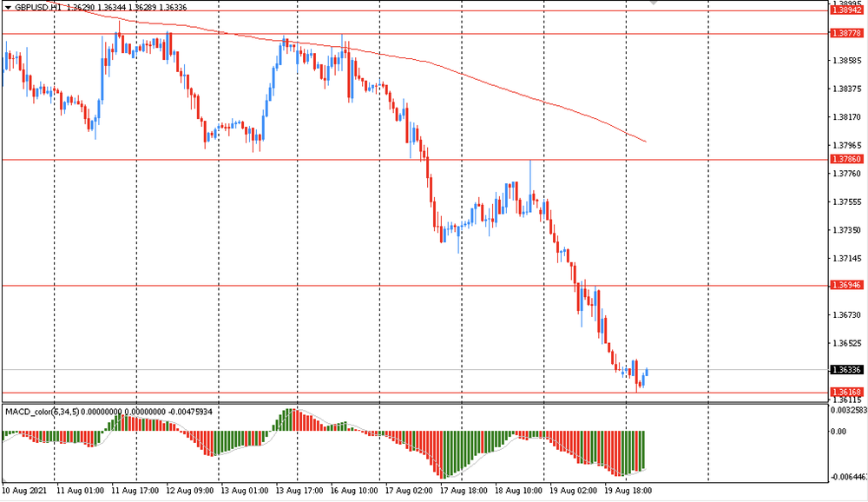Click the 0.00 zero level on MACD scale

tap(839, 431)
